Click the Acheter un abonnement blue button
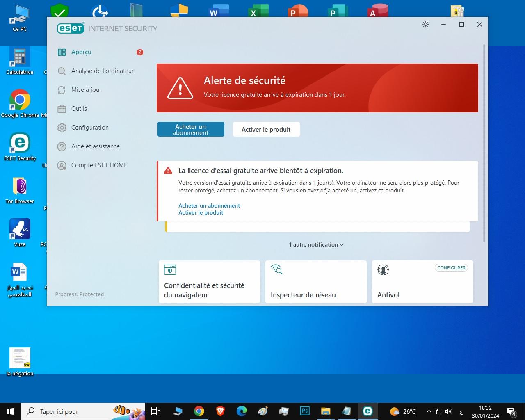The image size is (525, 420). (191, 129)
